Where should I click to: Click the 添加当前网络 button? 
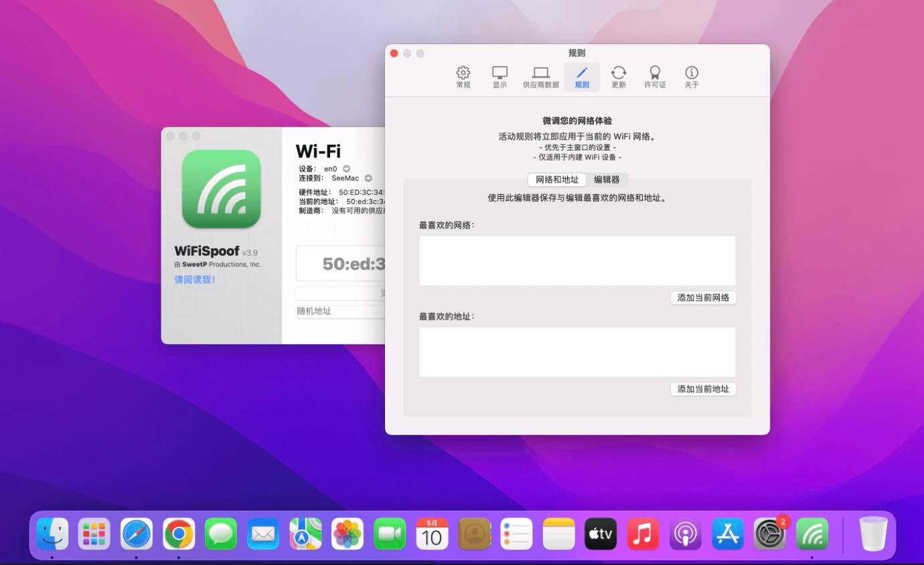coord(703,298)
